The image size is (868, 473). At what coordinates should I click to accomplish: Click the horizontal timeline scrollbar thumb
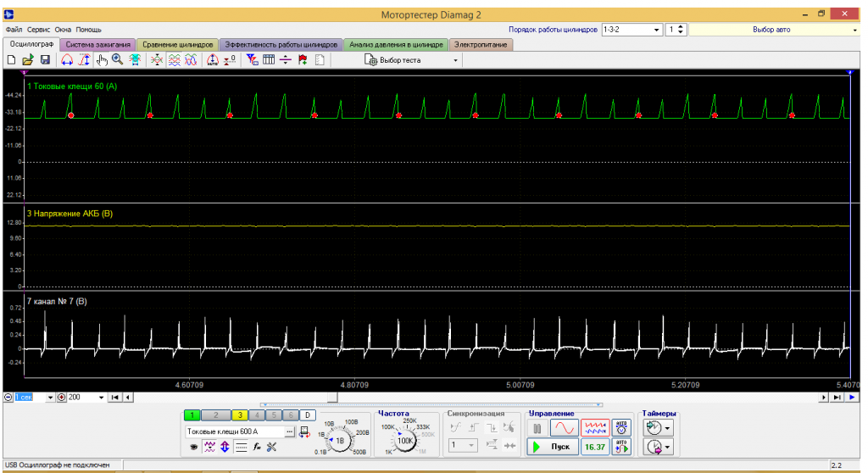click(x=332, y=397)
